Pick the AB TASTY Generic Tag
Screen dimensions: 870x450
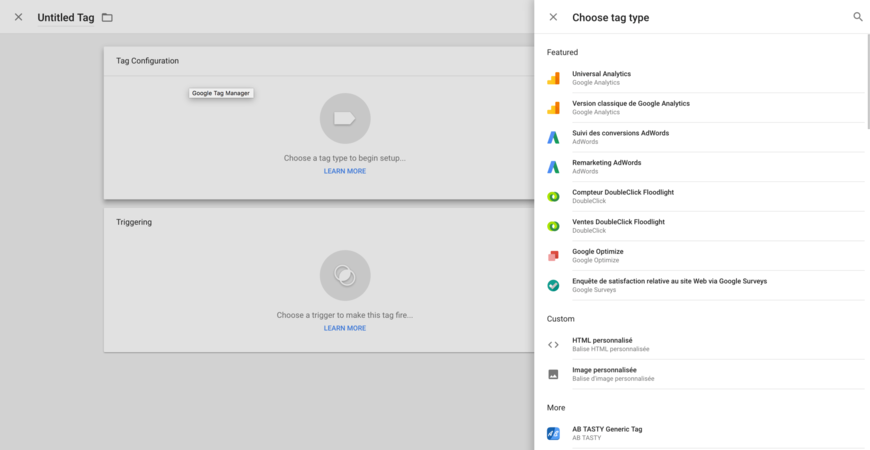607,433
